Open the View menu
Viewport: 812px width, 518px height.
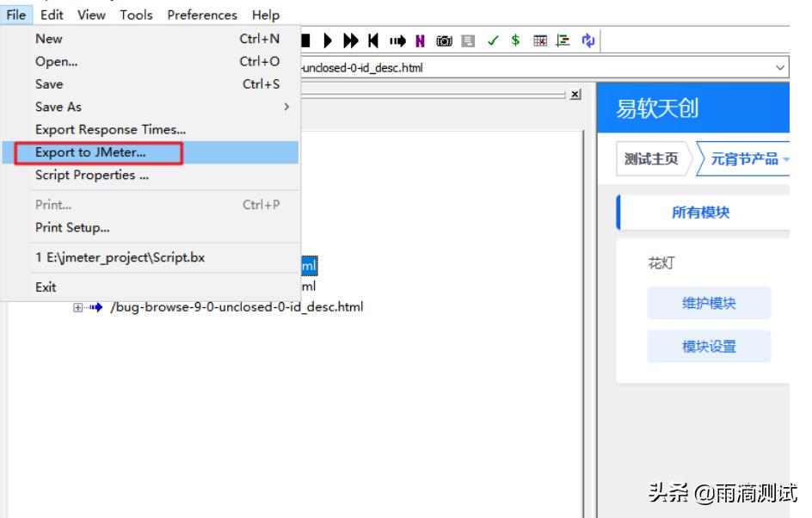click(92, 15)
